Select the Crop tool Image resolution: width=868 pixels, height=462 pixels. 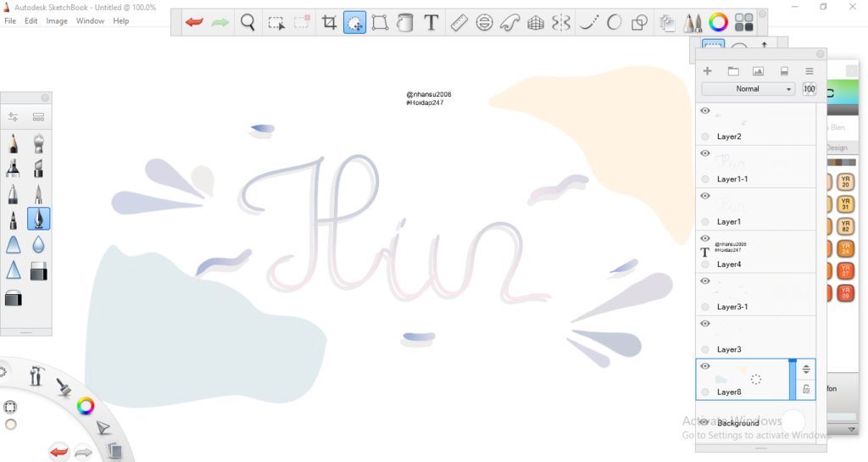329,22
